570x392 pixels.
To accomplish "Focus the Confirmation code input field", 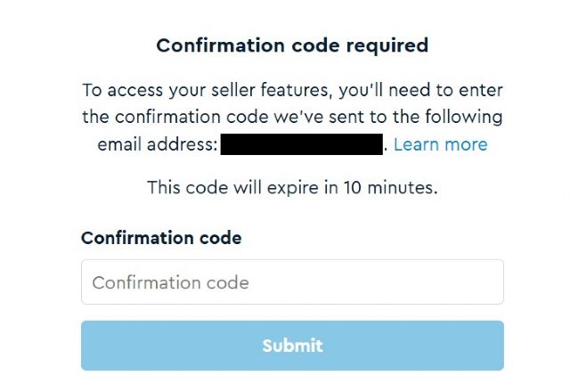I will coord(292,282).
